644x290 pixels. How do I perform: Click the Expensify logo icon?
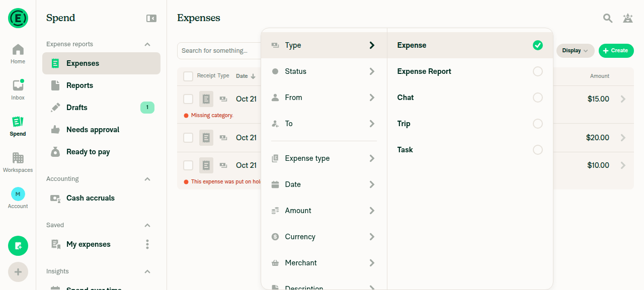(18, 18)
